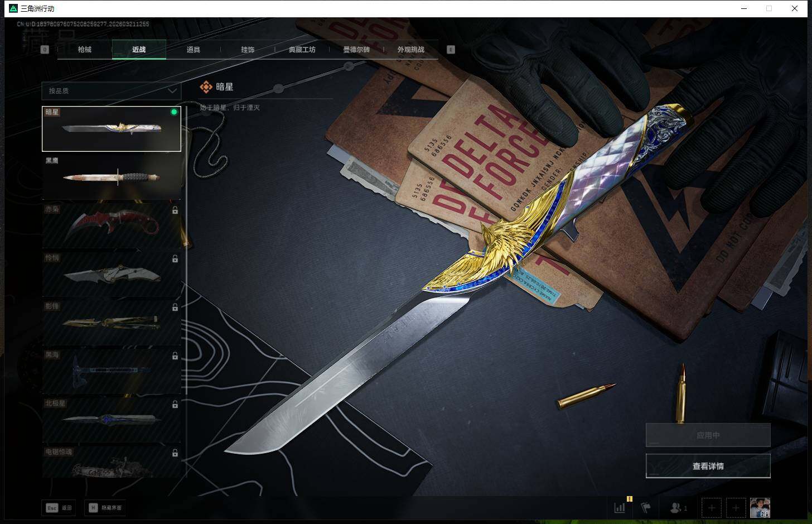
Task: Select the 暗星 knife thumbnail
Action: (112, 129)
